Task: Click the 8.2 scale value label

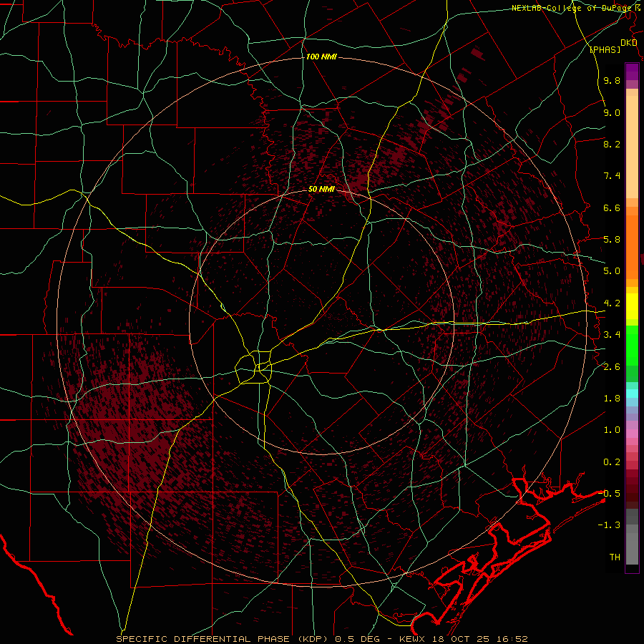Action: [612, 144]
